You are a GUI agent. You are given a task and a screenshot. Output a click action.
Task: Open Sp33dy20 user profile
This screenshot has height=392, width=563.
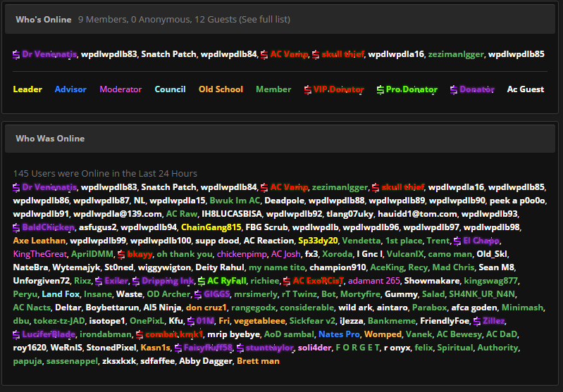coord(318,241)
